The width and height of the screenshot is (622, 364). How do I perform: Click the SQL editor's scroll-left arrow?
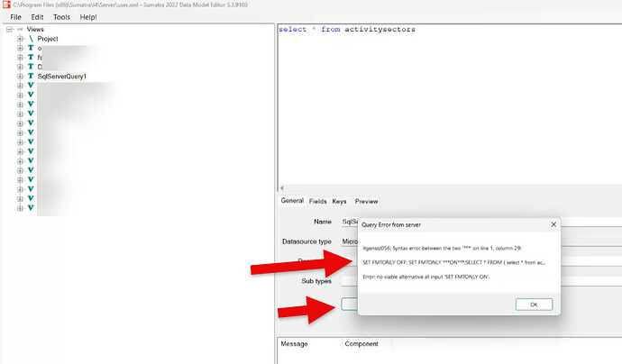282,189
